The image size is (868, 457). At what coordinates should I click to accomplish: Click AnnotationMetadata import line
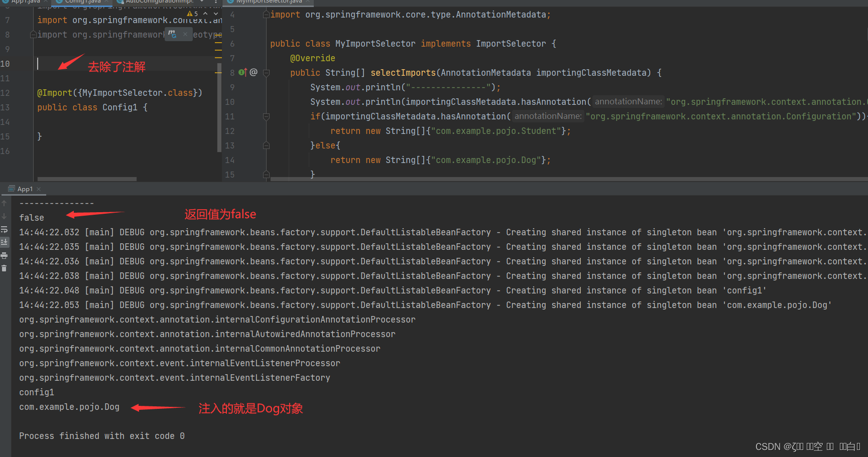pyautogui.click(x=410, y=15)
